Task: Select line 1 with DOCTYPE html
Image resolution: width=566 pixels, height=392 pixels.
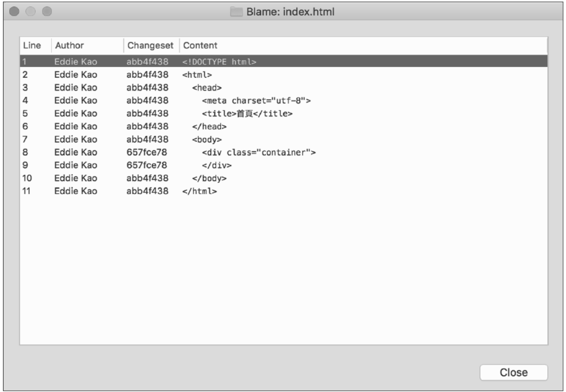Action: [x=219, y=62]
